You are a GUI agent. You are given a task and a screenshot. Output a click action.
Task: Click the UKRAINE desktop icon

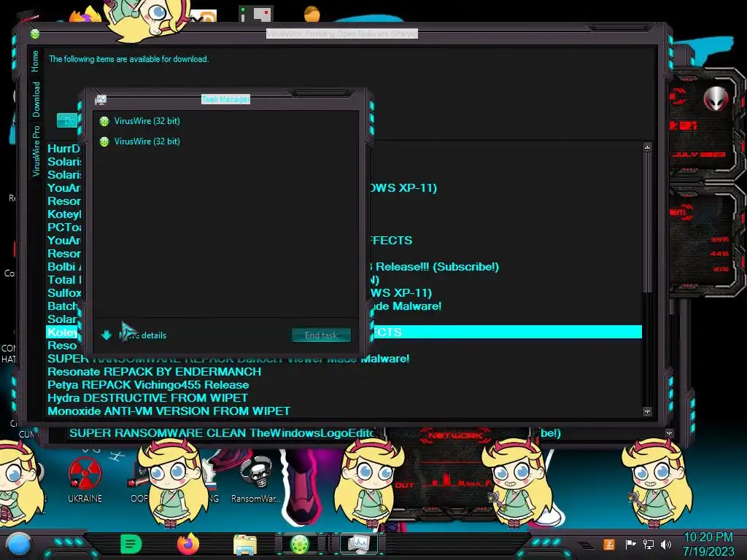click(x=85, y=480)
